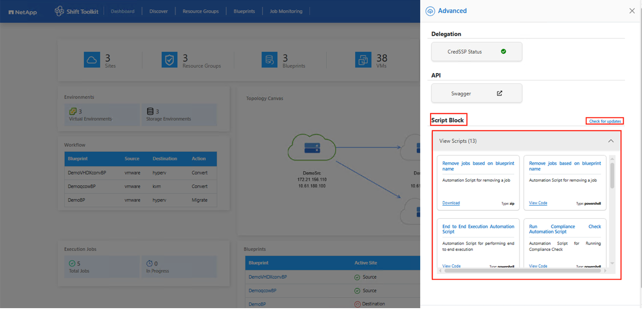Click the Advanced panel cloud icon
Image resolution: width=644 pixels, height=310 pixels.
pos(430,11)
